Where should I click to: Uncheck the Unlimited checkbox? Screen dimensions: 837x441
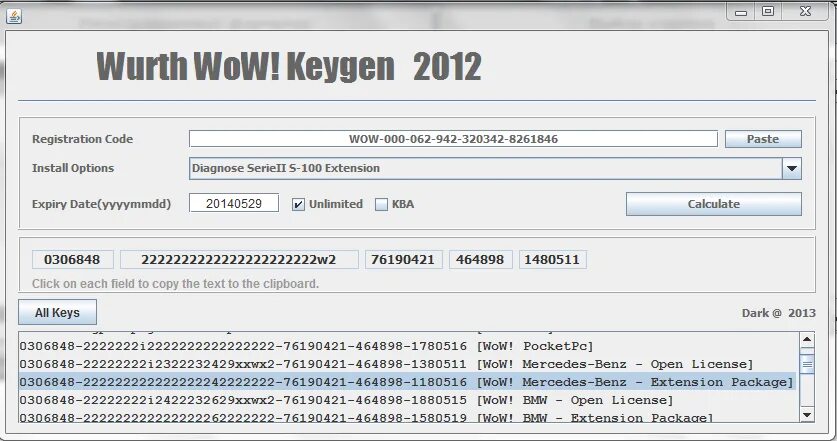[x=298, y=204]
